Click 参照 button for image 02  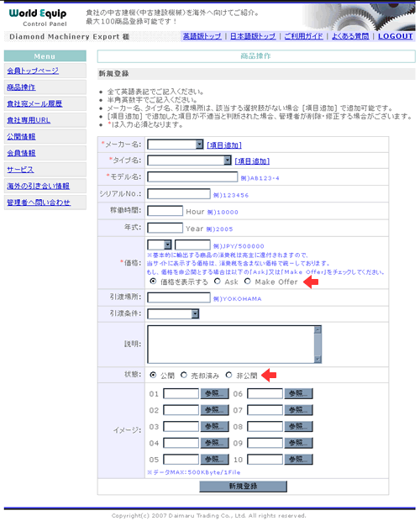click(x=214, y=410)
